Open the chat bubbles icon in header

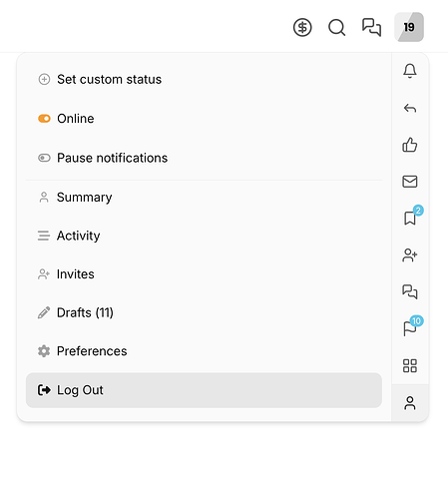(x=371, y=27)
